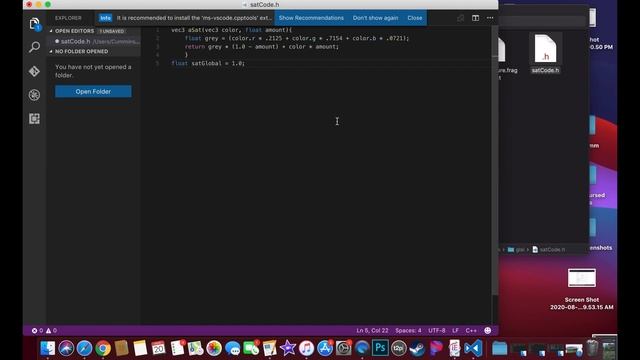
Task: Click Don't show again in notification
Action: point(375,18)
